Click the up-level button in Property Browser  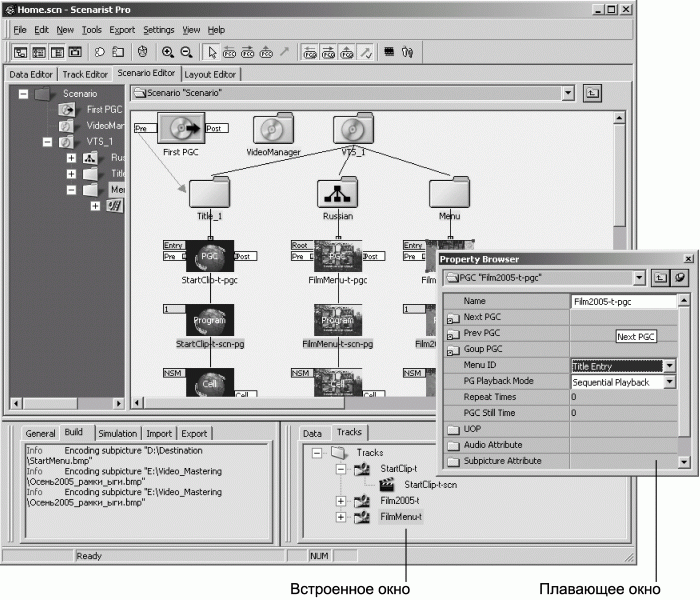click(x=660, y=277)
